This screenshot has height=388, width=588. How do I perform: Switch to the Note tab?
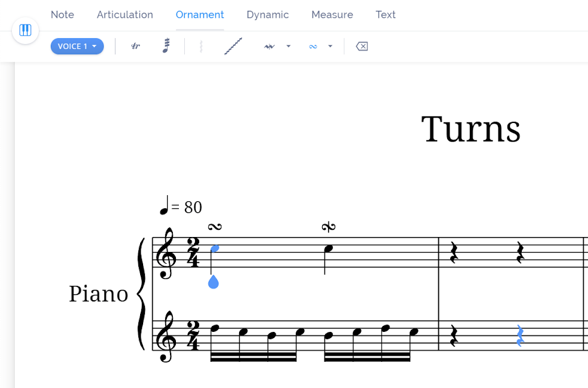tap(62, 14)
